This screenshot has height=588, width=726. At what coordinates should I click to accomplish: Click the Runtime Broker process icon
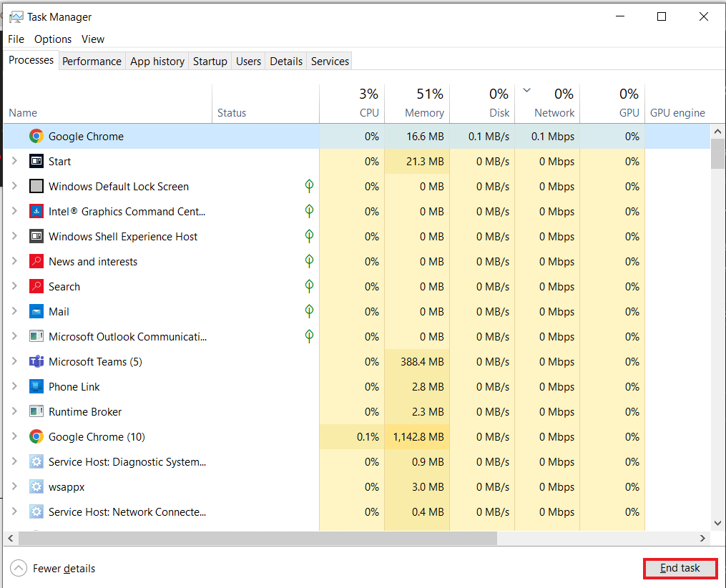tap(36, 412)
